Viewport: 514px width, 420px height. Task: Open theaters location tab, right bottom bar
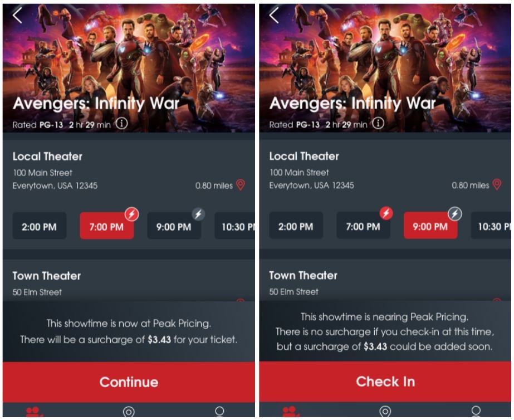385,412
